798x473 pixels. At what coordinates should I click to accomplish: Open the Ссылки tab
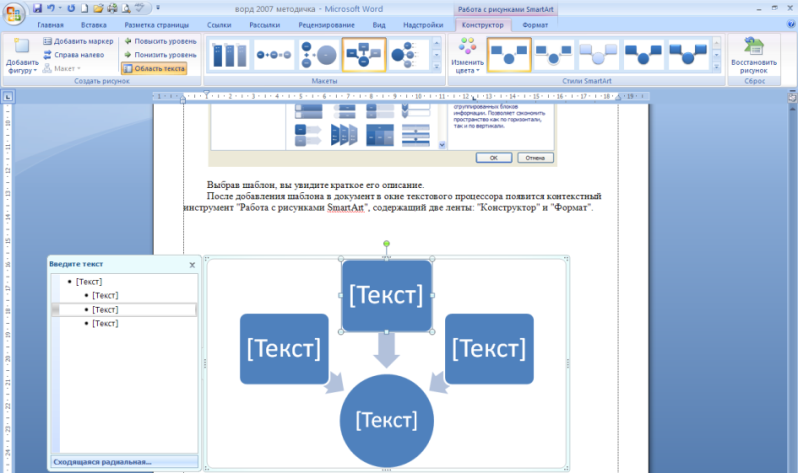[x=219, y=25]
